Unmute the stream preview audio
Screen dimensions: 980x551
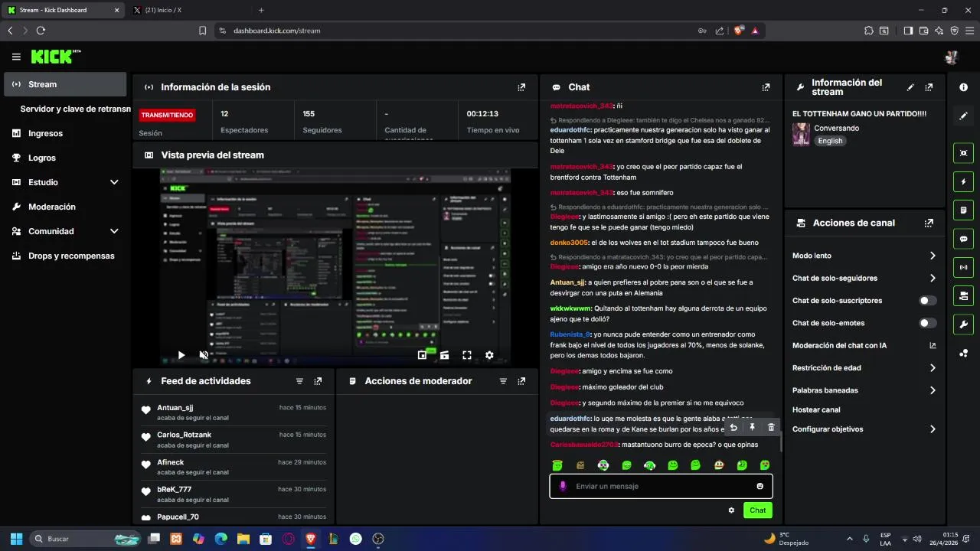[x=204, y=355]
